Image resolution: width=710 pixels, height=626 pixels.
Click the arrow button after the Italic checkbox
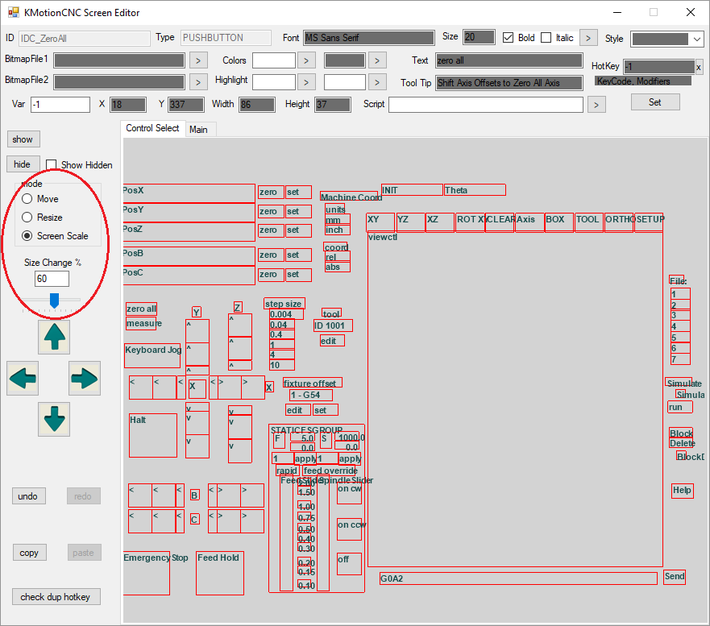pyautogui.click(x=588, y=38)
